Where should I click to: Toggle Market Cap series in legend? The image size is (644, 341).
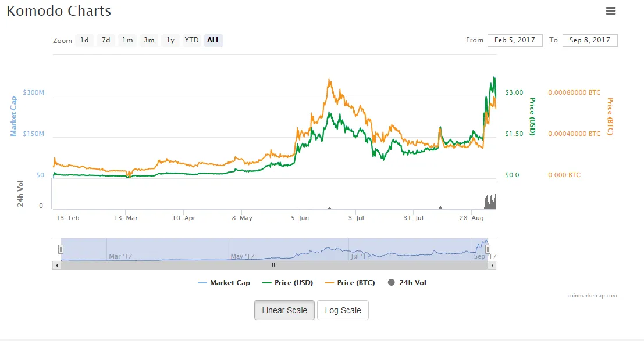point(224,283)
